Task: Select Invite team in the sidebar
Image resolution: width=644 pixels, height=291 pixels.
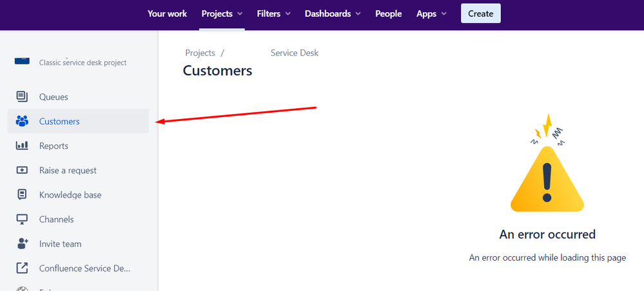Action: (78, 243)
